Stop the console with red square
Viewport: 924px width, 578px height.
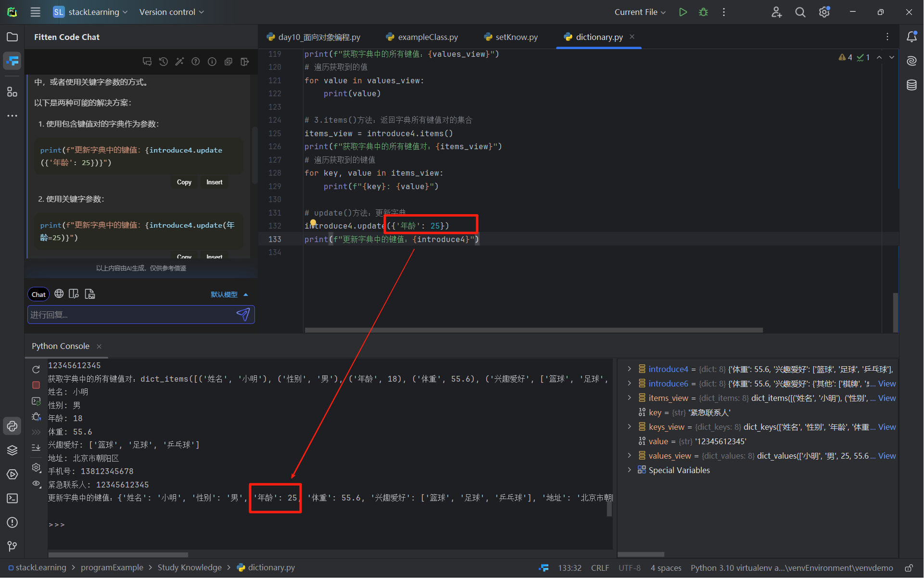point(36,385)
